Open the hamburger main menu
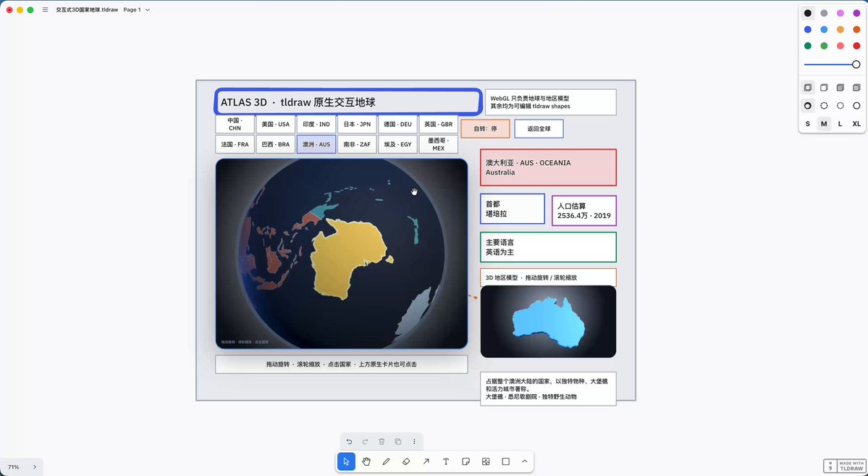Image resolution: width=868 pixels, height=476 pixels. coord(46,10)
